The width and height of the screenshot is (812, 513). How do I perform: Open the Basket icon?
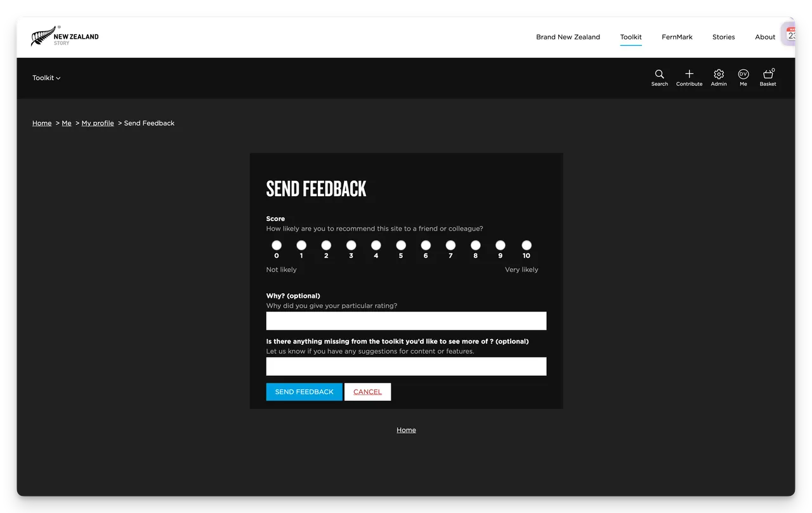768,75
